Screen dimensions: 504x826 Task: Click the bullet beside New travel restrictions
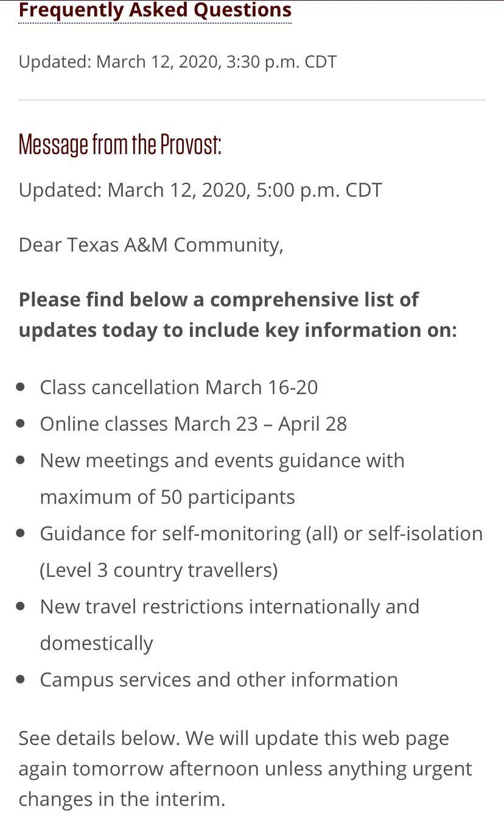[21, 606]
